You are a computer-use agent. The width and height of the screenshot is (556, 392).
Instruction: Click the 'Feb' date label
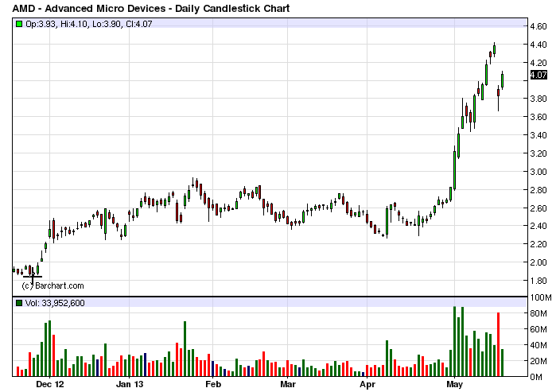tap(213, 385)
